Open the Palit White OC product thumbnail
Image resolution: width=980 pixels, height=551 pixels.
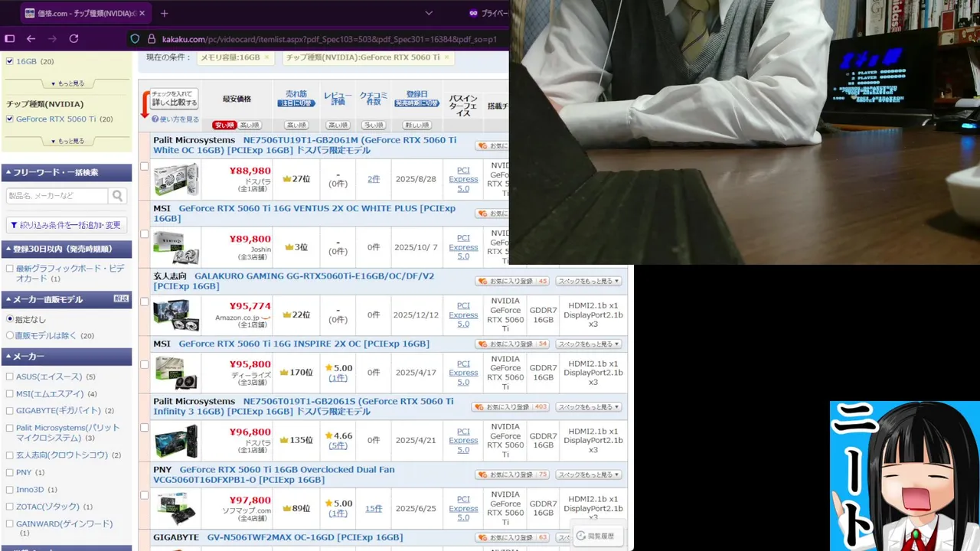click(x=176, y=180)
